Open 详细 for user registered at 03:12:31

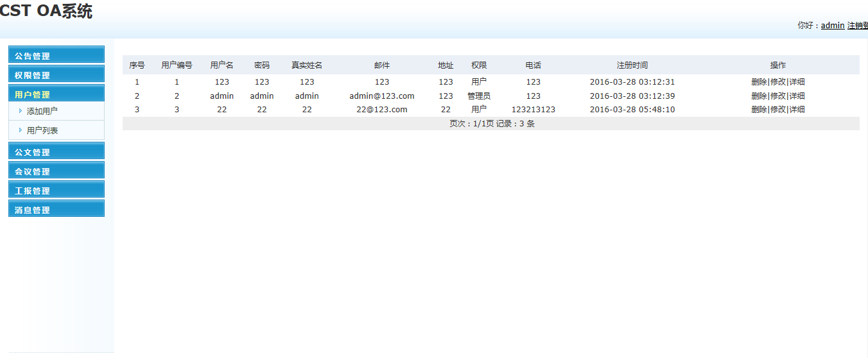[797, 82]
